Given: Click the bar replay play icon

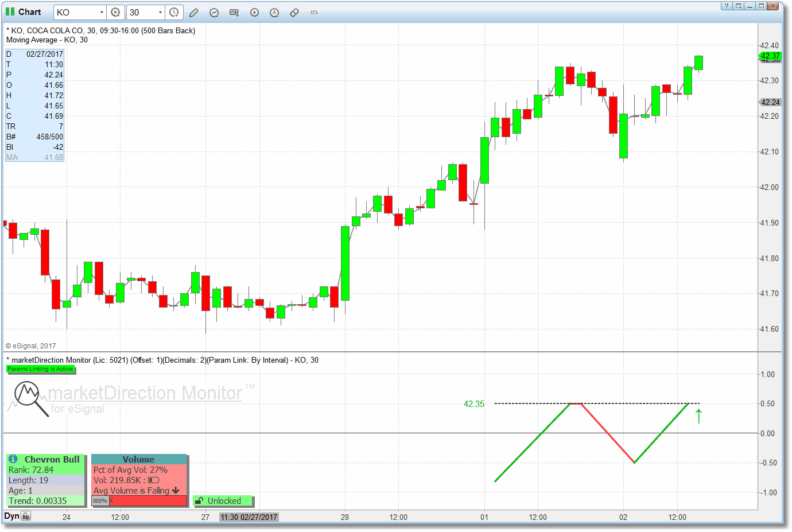Looking at the screenshot, I should (254, 12).
